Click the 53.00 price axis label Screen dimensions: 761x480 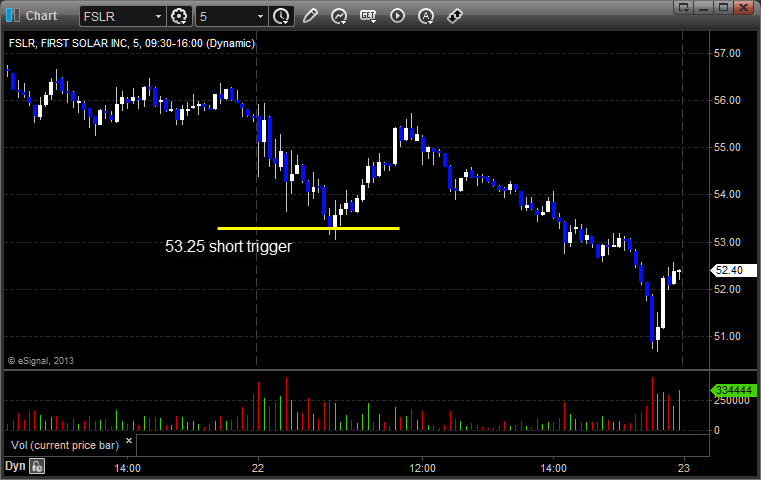click(x=727, y=242)
